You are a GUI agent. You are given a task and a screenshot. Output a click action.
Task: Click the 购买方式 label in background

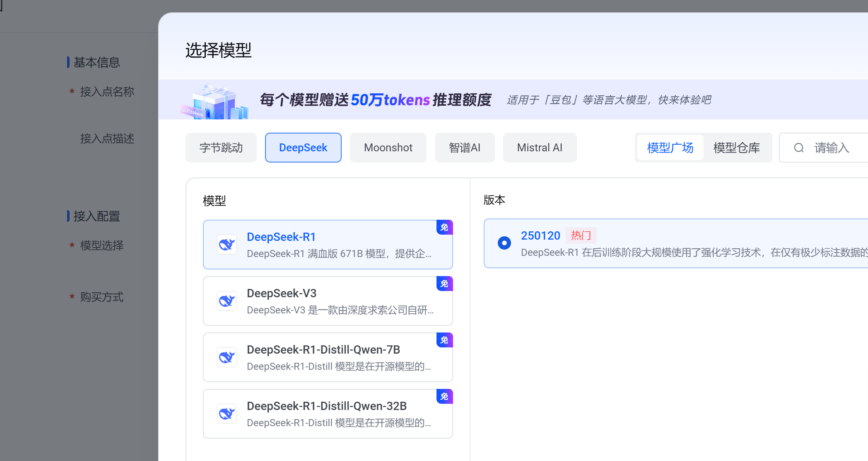pyautogui.click(x=101, y=297)
